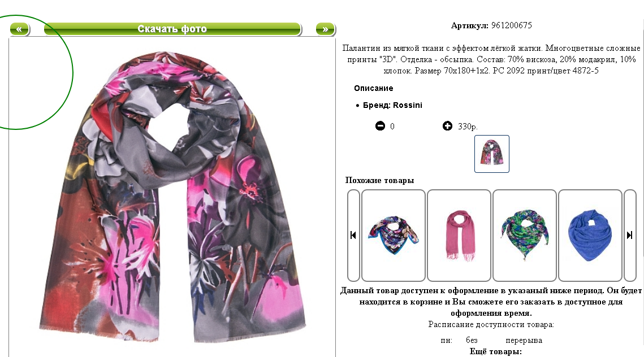Image resolution: width=644 pixels, height=357 pixels.
Task: Click the plus quantity icon
Action: [x=447, y=126]
